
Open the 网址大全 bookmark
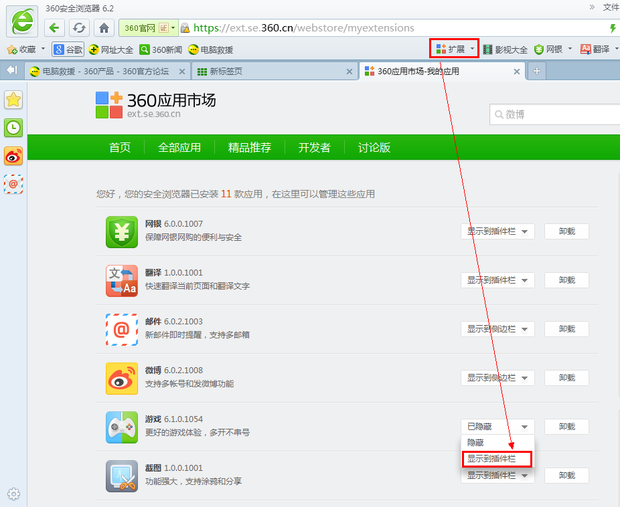tap(111, 49)
